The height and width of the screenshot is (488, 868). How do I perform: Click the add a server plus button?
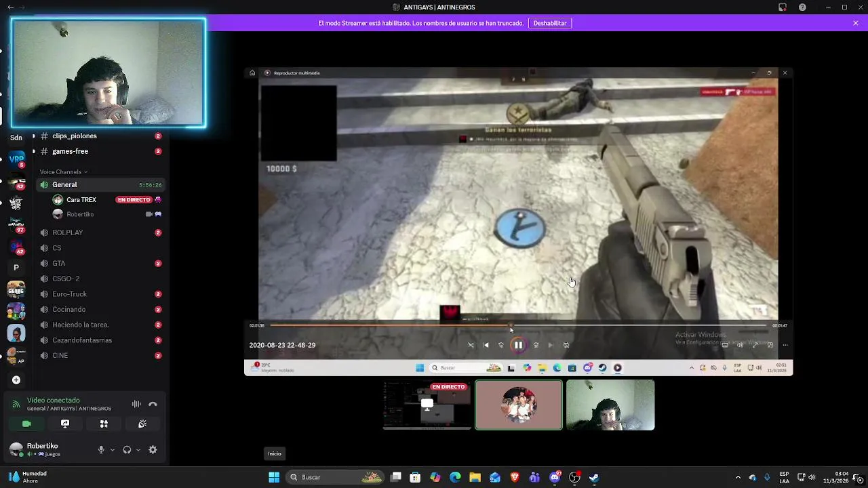16,380
